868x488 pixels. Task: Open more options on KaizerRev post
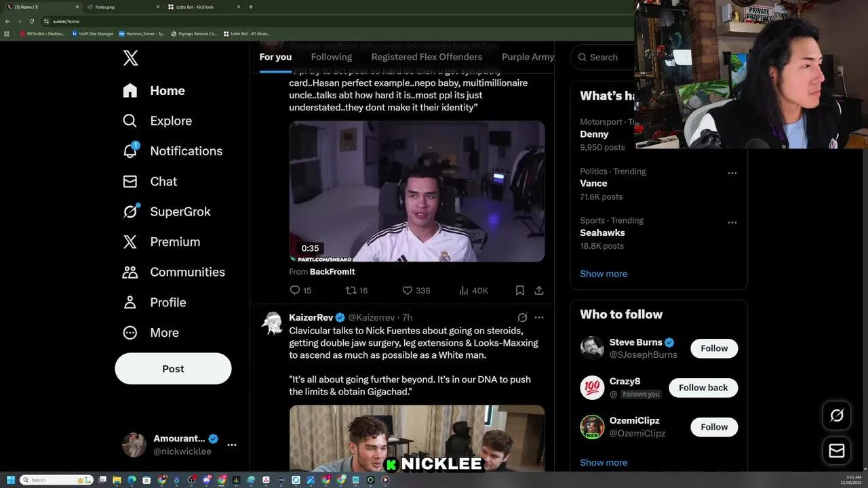[539, 317]
